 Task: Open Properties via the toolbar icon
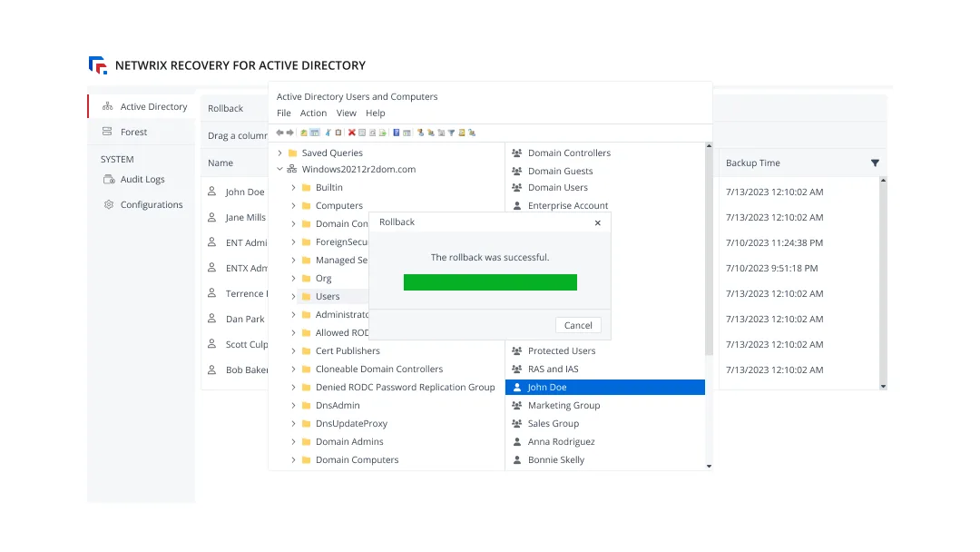pyautogui.click(x=362, y=133)
